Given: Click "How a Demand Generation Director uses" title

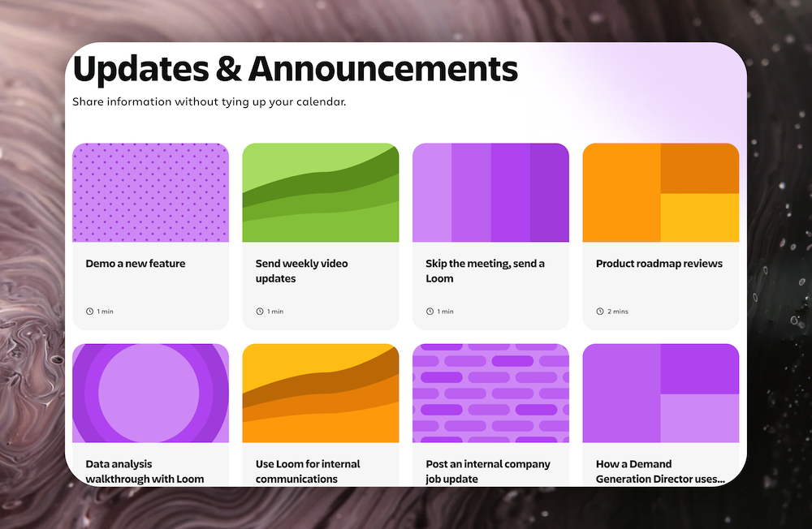Looking at the screenshot, I should pyautogui.click(x=659, y=471).
